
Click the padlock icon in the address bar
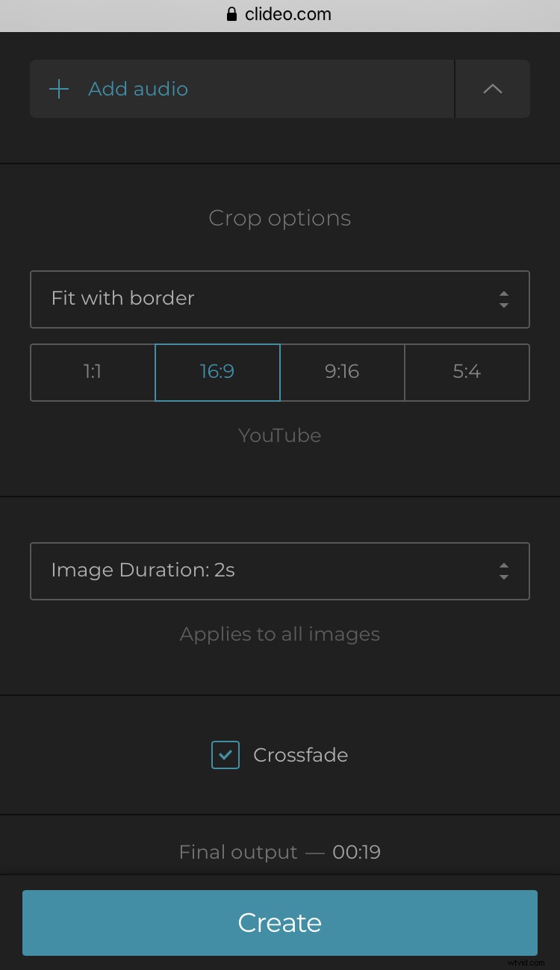pyautogui.click(x=231, y=13)
